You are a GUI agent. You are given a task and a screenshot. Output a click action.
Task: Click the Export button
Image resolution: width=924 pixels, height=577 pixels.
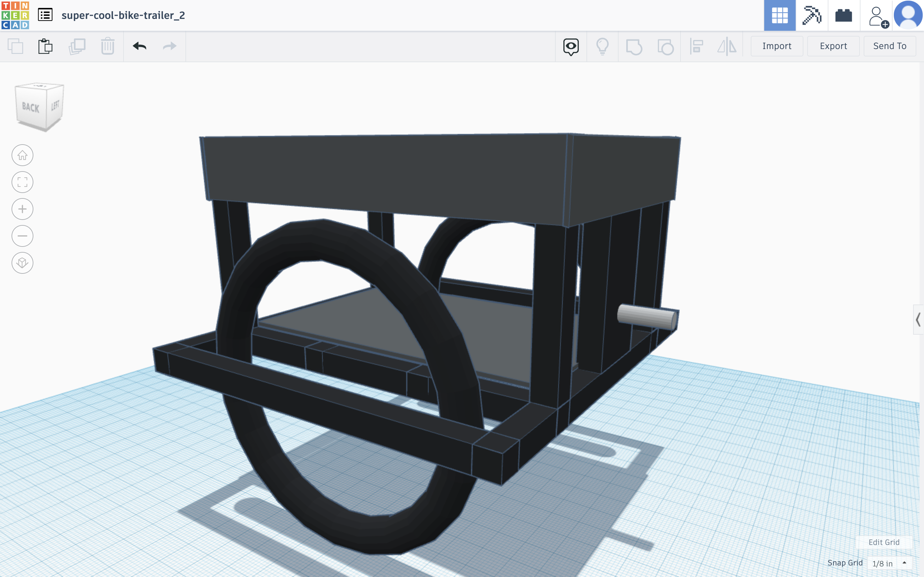pos(833,45)
